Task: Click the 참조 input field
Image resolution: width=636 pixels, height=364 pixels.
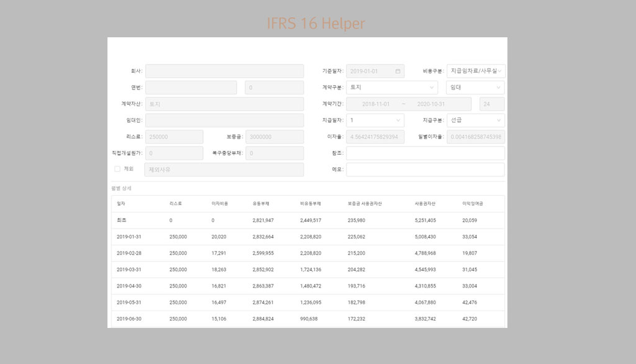Action: [x=425, y=153]
